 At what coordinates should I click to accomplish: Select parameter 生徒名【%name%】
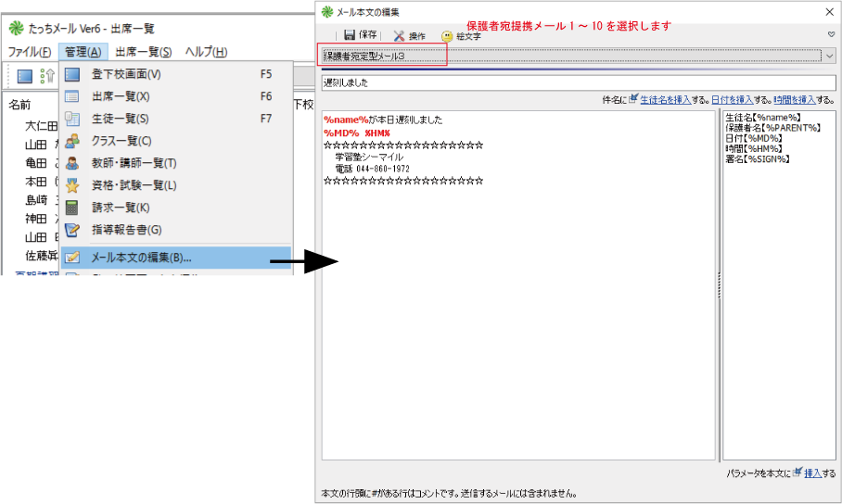tap(762, 117)
